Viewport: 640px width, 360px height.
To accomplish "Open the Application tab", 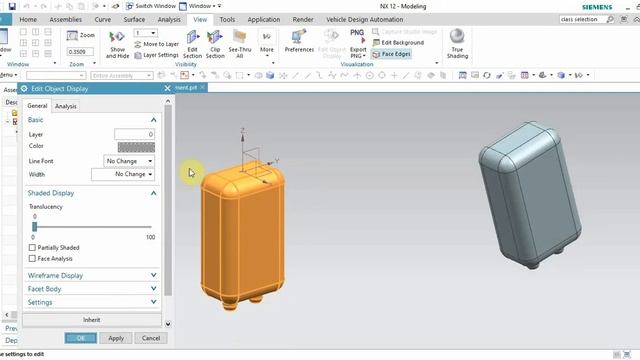I will pyautogui.click(x=263, y=19).
